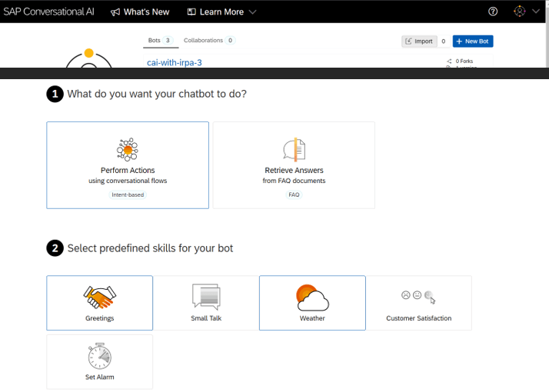Viewport: 549px width, 392px height.
Task: Click the 0 Forks text
Action: pyautogui.click(x=464, y=61)
